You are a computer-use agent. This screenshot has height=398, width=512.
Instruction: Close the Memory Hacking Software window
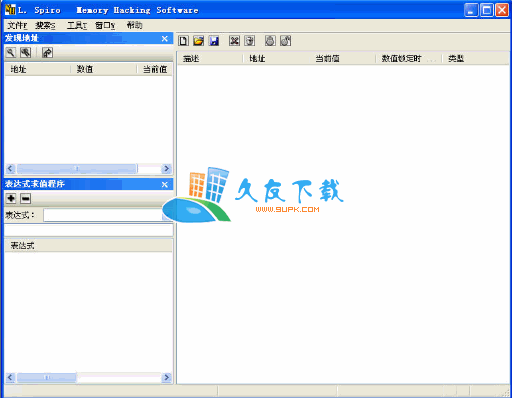(502, 10)
